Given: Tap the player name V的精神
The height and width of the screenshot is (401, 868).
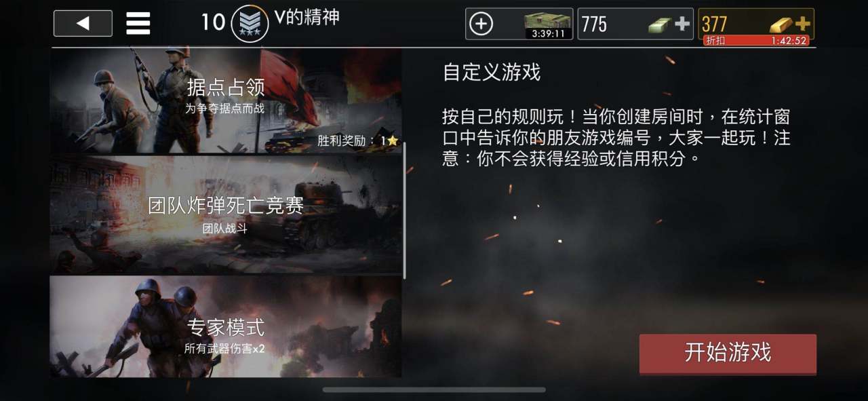Looking at the screenshot, I should (x=307, y=18).
